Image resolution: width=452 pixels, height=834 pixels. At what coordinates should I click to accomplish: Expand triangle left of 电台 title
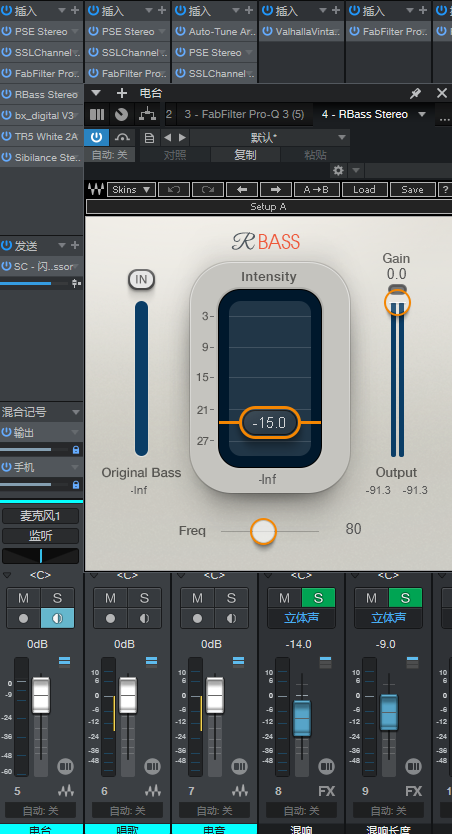click(96, 93)
